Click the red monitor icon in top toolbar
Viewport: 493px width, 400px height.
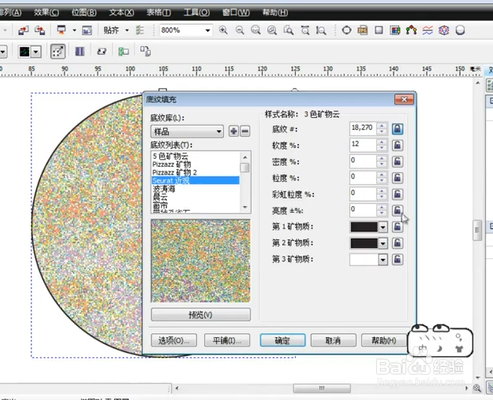coord(61,30)
